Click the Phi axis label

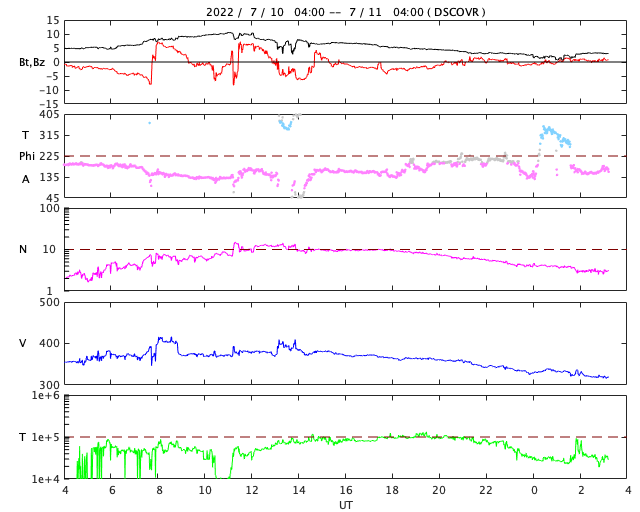(28, 156)
